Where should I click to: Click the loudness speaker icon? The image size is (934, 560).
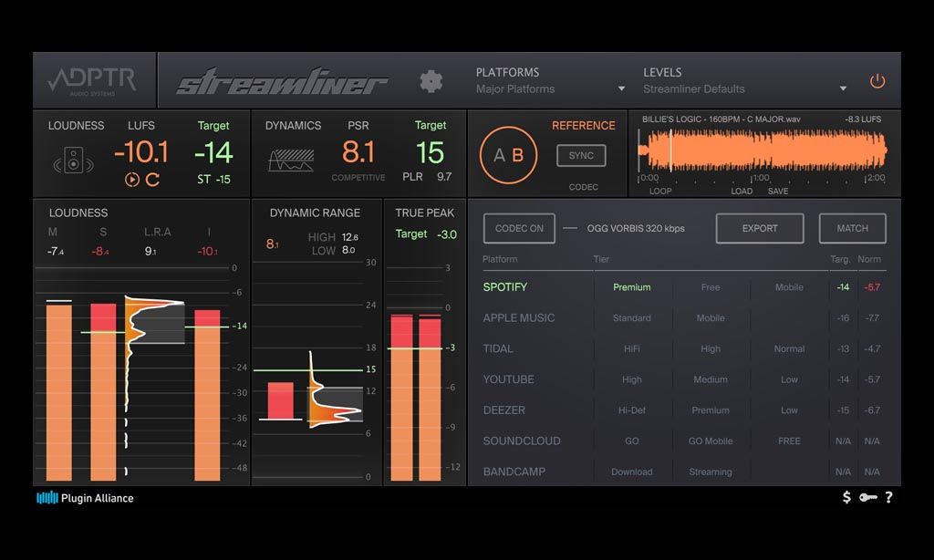(x=73, y=161)
